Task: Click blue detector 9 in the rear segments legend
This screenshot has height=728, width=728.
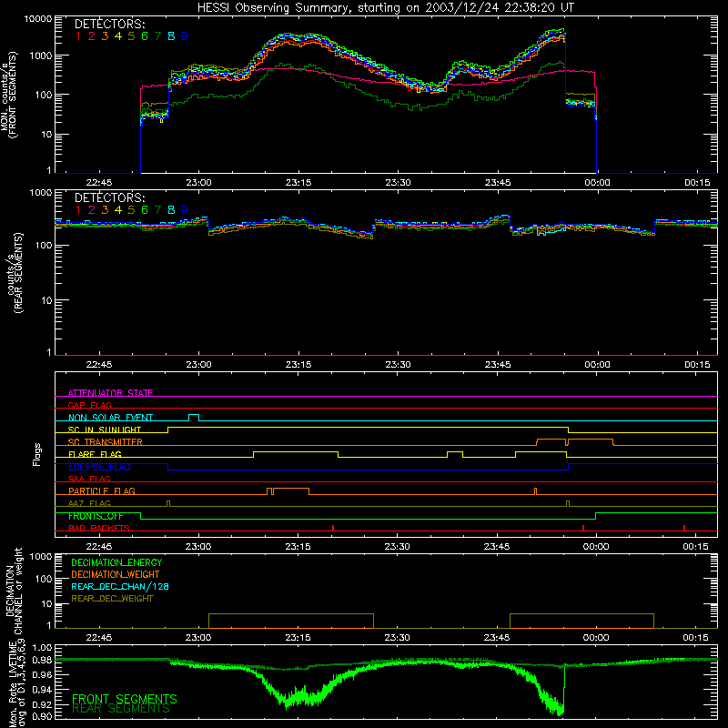Action: (185, 210)
